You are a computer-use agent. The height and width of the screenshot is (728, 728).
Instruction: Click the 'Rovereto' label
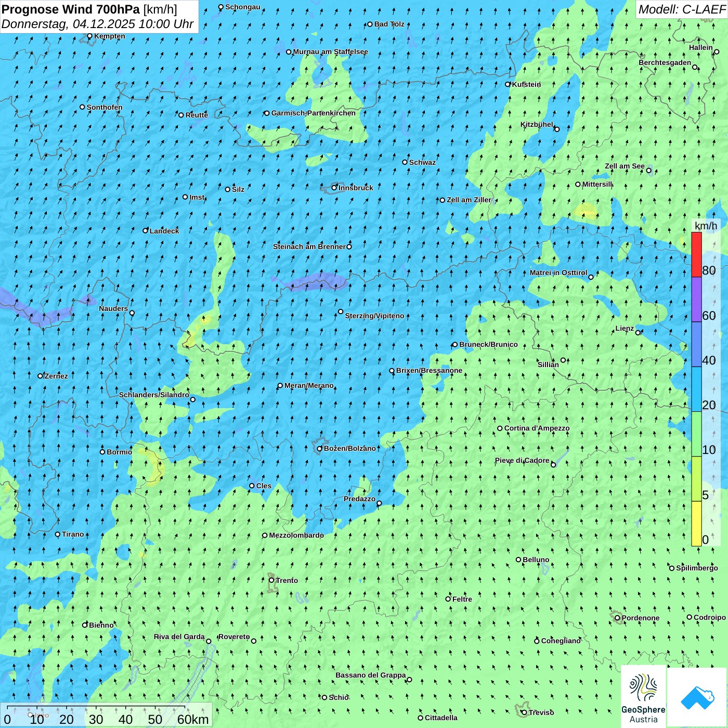click(234, 636)
